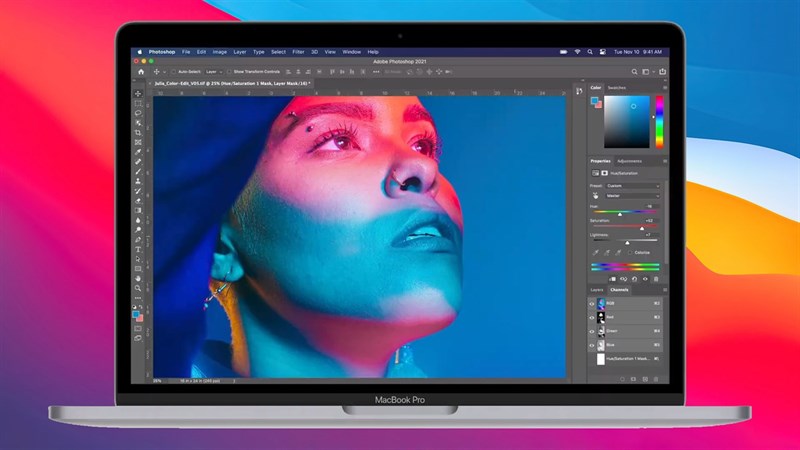The height and width of the screenshot is (450, 800).
Task: Open macOS Spotlight search in menu bar
Action: pyautogui.click(x=590, y=52)
